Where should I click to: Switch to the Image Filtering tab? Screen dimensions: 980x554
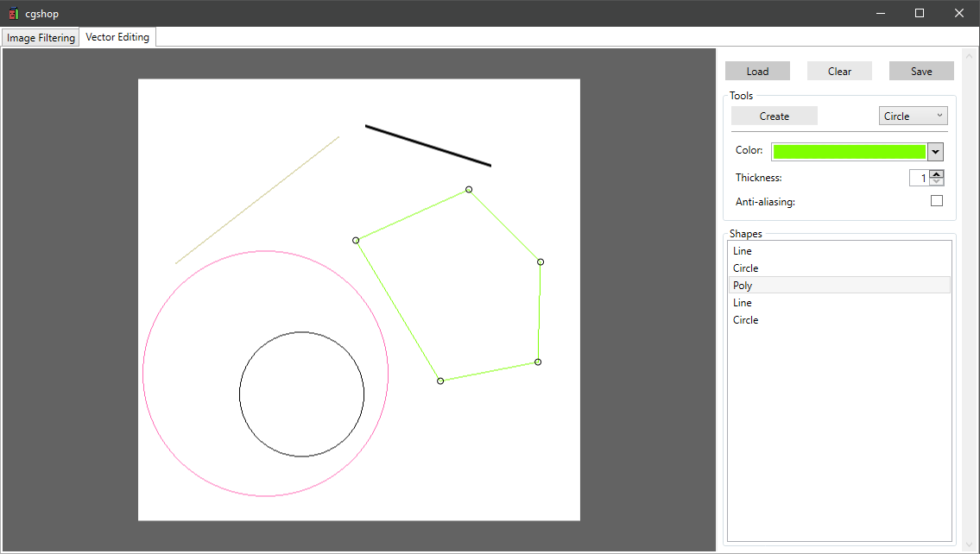41,37
